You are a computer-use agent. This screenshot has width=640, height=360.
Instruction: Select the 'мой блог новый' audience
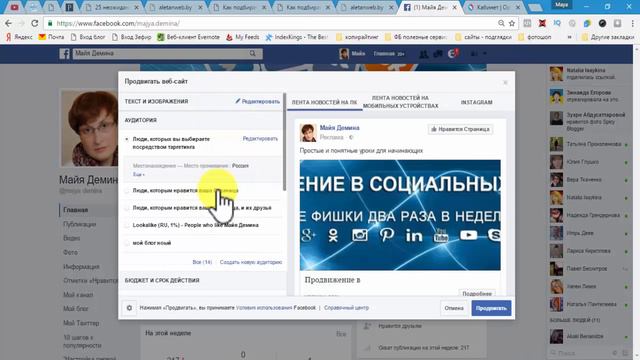point(127,243)
